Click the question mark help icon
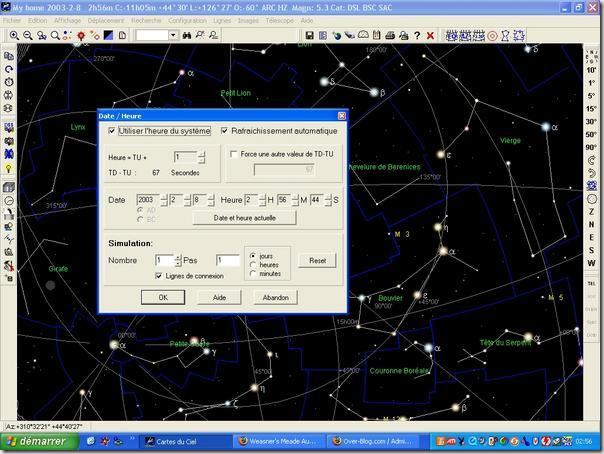Viewport: 604px width, 454px height. point(417,35)
